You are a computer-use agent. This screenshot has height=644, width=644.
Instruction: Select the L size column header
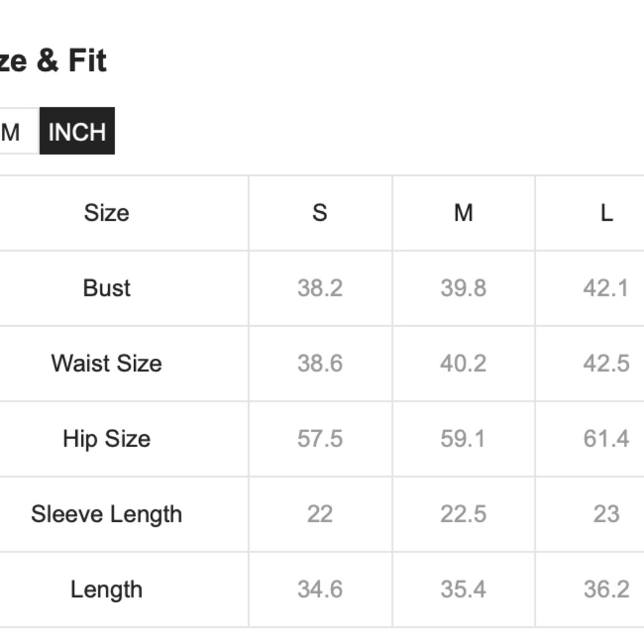606,213
